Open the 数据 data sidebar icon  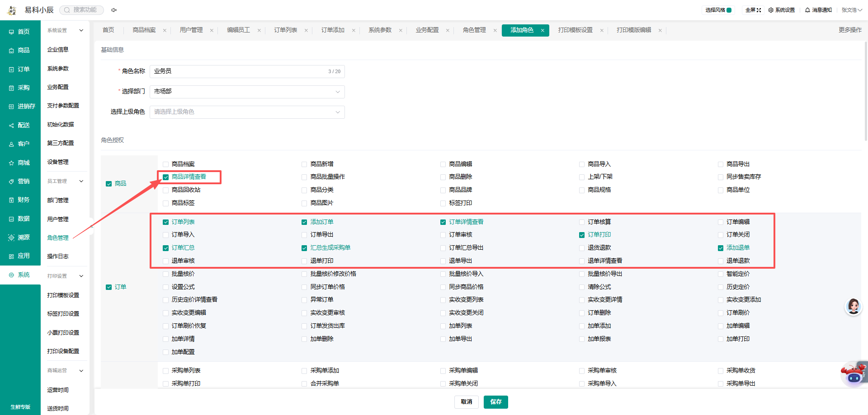pyautogui.click(x=11, y=219)
